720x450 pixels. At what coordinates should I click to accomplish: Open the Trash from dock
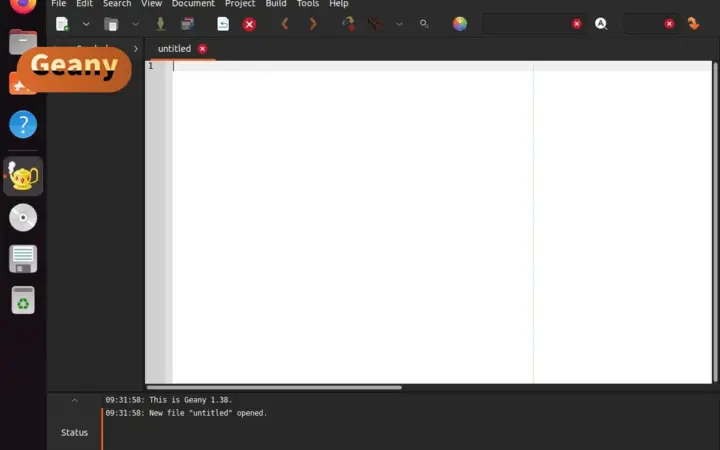click(x=23, y=300)
